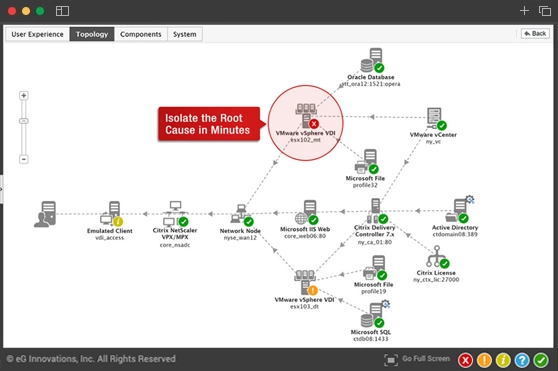Select the user endpoint icon at far left

(45, 214)
